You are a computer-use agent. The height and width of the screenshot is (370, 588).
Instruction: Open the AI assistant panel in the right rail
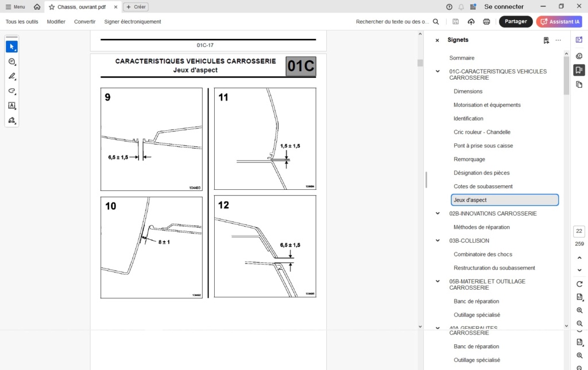point(579,40)
